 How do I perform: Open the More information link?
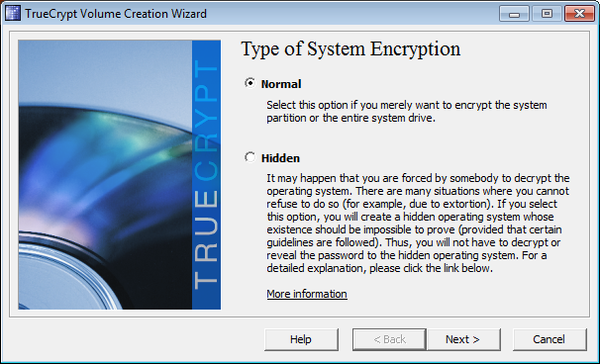click(307, 294)
